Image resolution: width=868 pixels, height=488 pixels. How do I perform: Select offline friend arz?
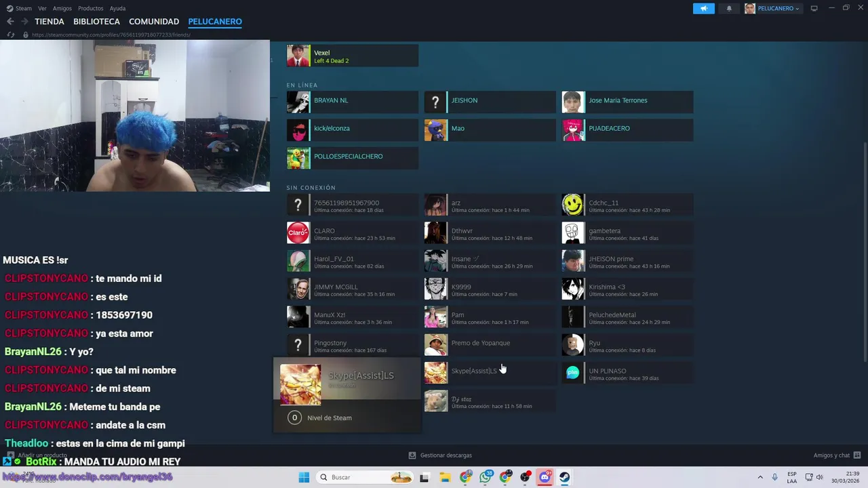(x=490, y=205)
